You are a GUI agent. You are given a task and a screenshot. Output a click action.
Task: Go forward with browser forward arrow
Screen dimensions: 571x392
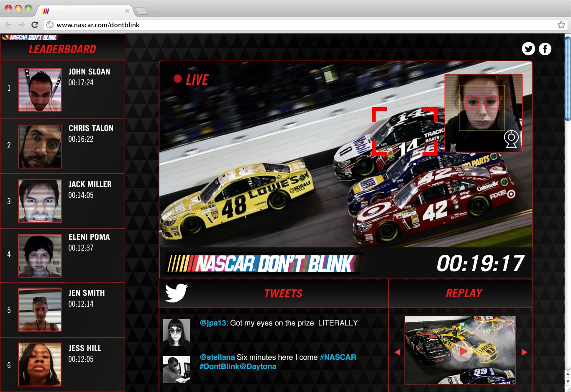21,25
